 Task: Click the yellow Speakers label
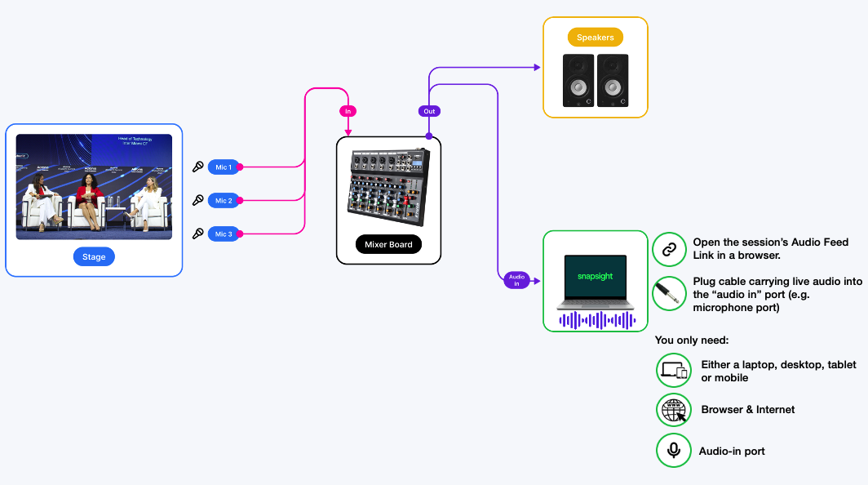click(x=595, y=38)
